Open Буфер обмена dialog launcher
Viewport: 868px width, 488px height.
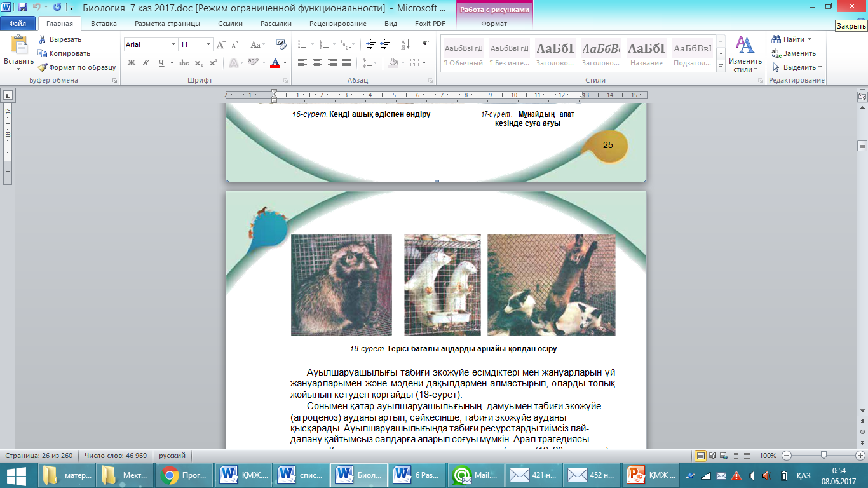click(115, 81)
